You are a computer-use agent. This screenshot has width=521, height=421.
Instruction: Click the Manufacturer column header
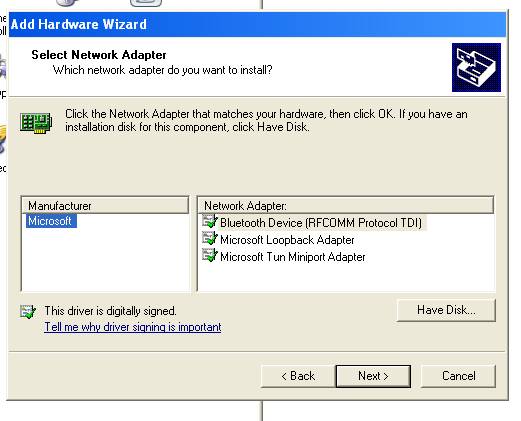pyautogui.click(x=105, y=205)
